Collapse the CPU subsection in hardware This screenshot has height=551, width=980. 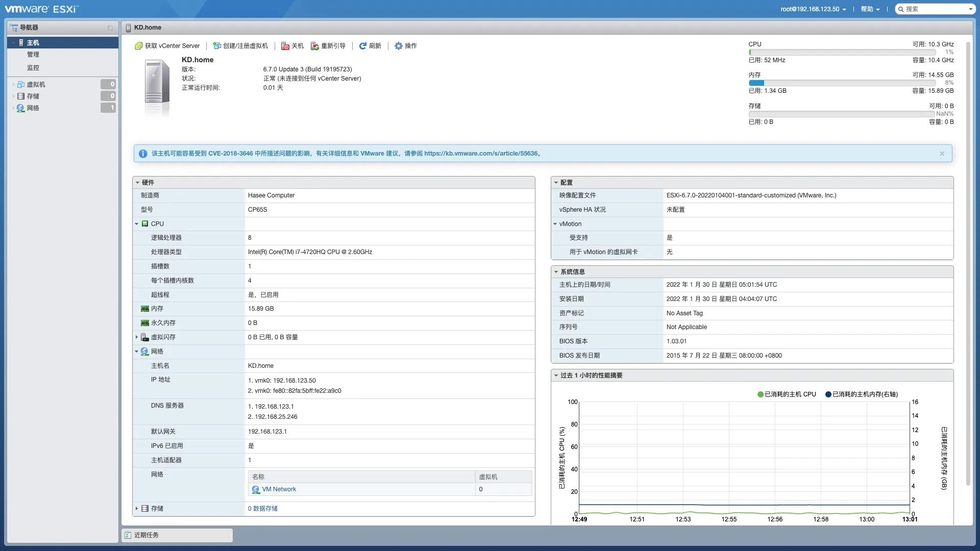point(137,224)
